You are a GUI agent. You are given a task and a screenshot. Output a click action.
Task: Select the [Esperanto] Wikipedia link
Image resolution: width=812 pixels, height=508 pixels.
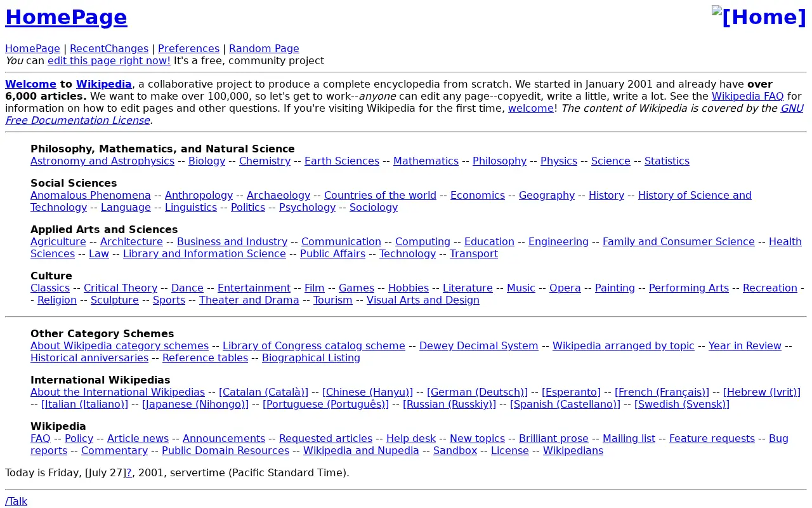(571, 392)
